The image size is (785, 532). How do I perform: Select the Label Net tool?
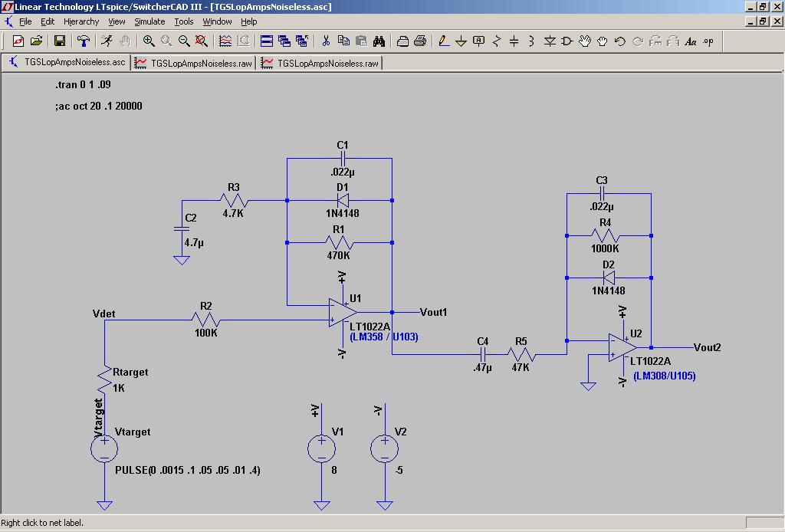coord(479,41)
